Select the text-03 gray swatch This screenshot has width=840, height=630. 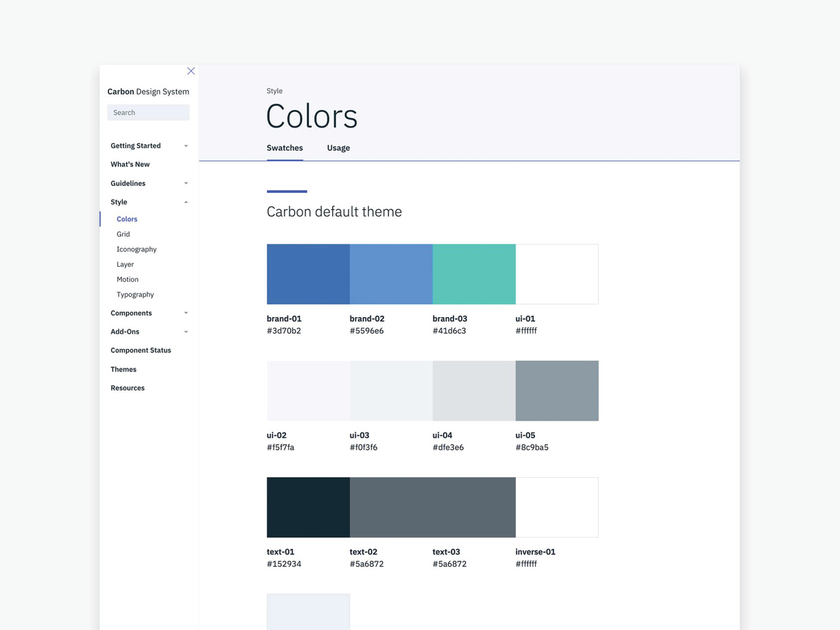[474, 507]
